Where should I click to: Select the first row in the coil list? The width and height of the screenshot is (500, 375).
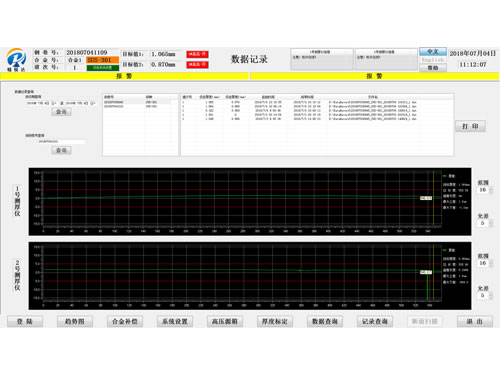coord(140,102)
